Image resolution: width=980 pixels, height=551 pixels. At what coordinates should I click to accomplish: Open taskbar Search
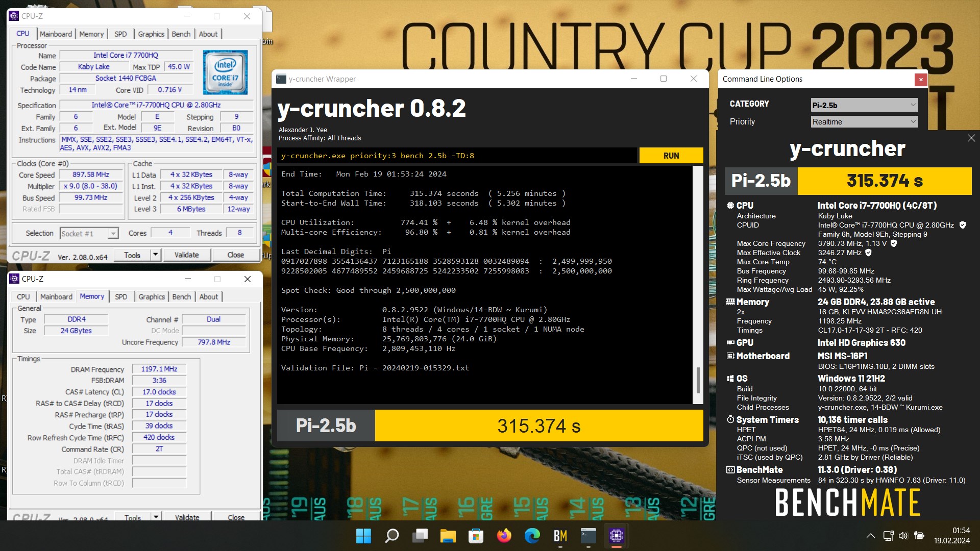(x=391, y=536)
